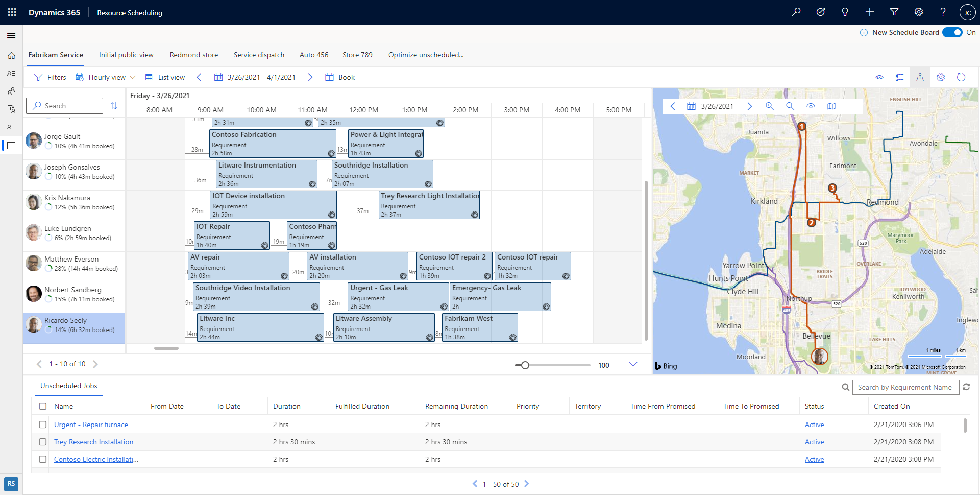Zoom out on the map
The image size is (980, 495).
[x=790, y=106]
